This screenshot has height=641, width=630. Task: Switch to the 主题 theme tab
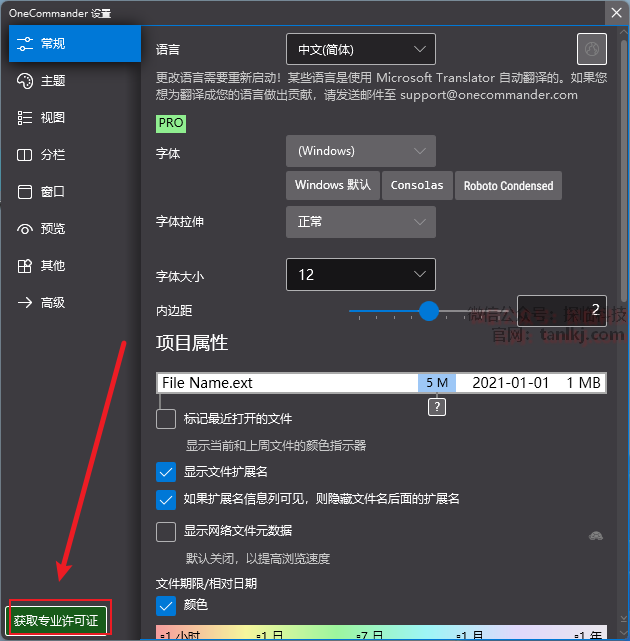click(75, 81)
